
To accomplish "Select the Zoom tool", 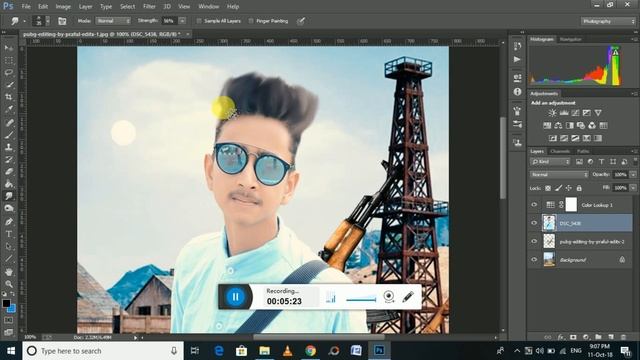I will (9, 284).
